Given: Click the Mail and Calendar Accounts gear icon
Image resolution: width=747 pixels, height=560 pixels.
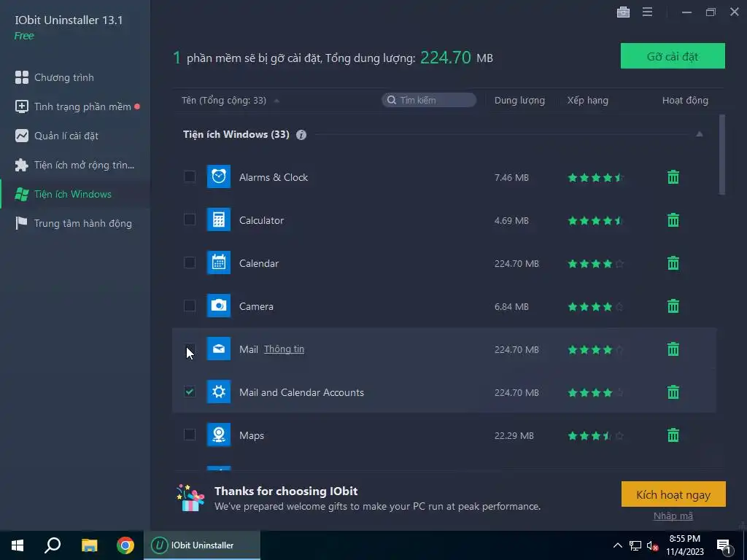Looking at the screenshot, I should tap(219, 392).
